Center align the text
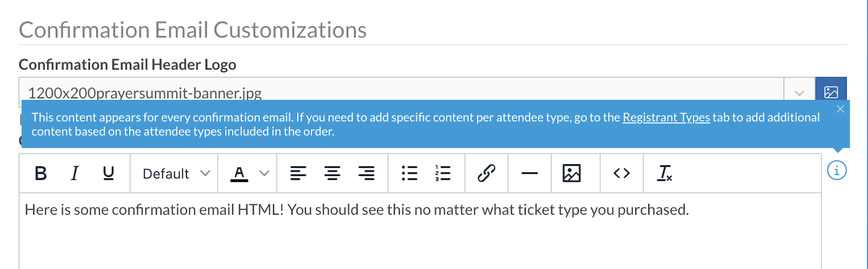 [x=332, y=173]
